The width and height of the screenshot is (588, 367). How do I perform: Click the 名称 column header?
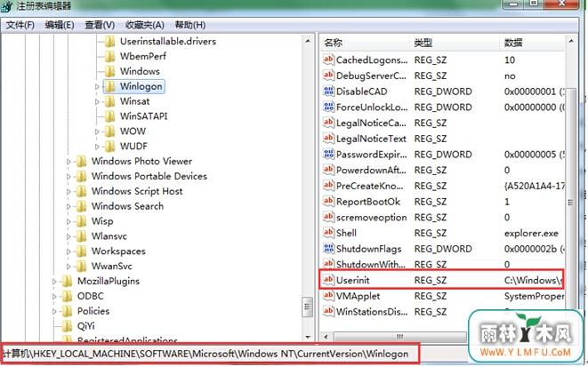tap(365, 43)
